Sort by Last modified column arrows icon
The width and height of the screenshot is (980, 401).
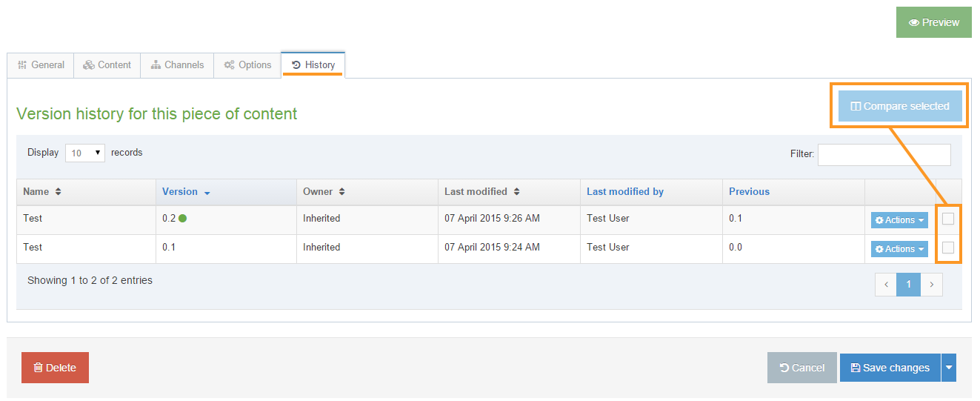click(x=516, y=192)
